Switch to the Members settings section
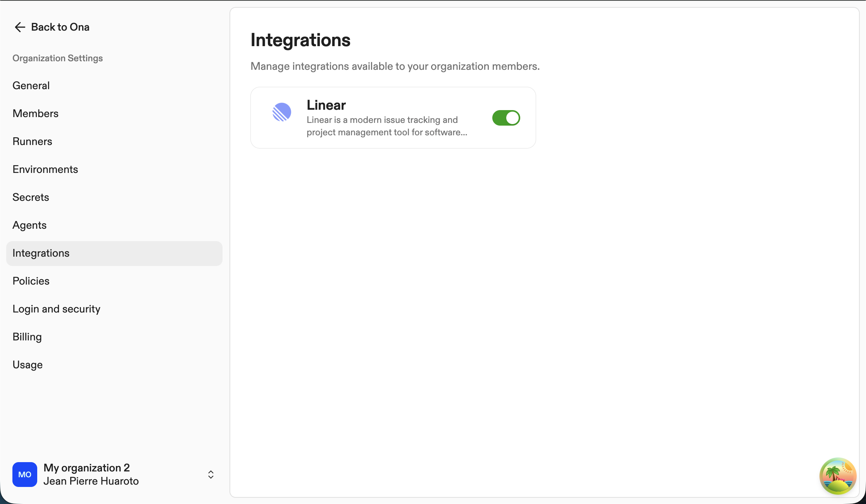The width and height of the screenshot is (866, 504). (x=35, y=113)
